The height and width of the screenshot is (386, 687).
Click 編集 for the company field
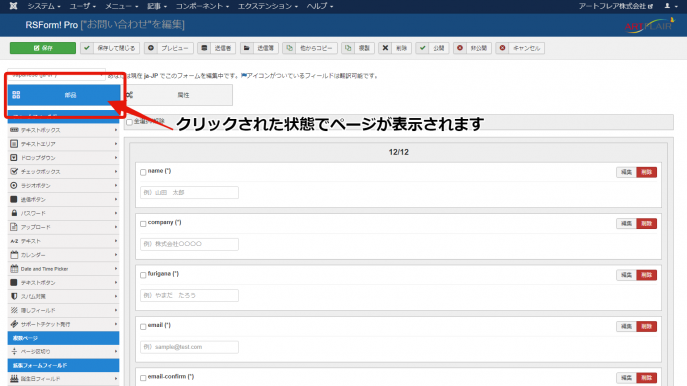627,223
